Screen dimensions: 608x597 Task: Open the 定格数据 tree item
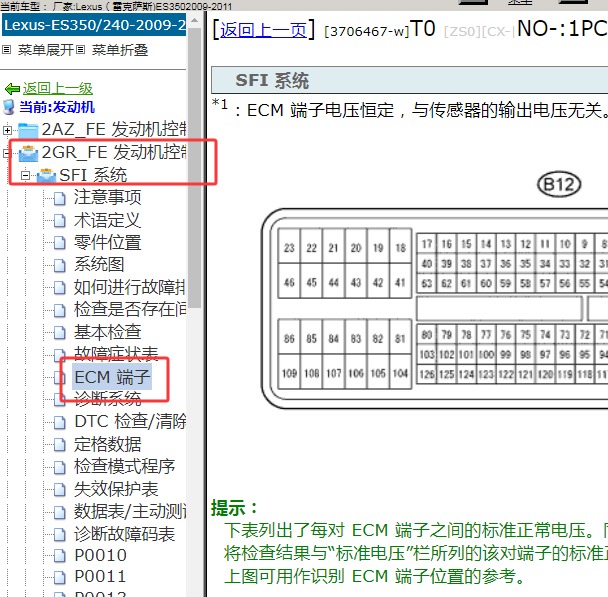[x=107, y=444]
